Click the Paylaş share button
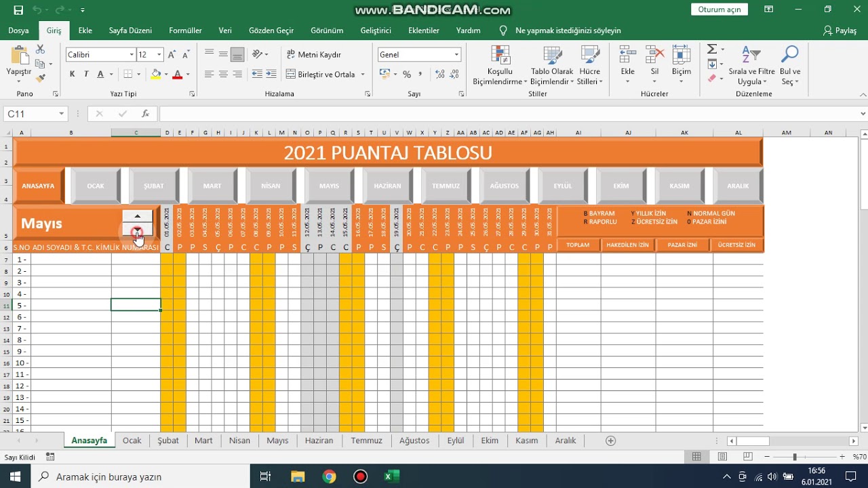The image size is (868, 488). [840, 30]
